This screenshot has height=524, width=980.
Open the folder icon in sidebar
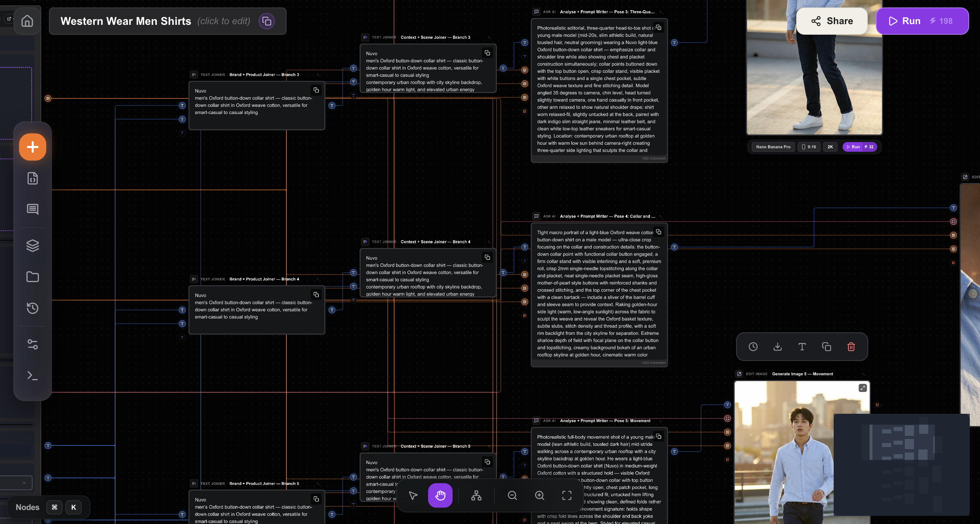click(33, 277)
